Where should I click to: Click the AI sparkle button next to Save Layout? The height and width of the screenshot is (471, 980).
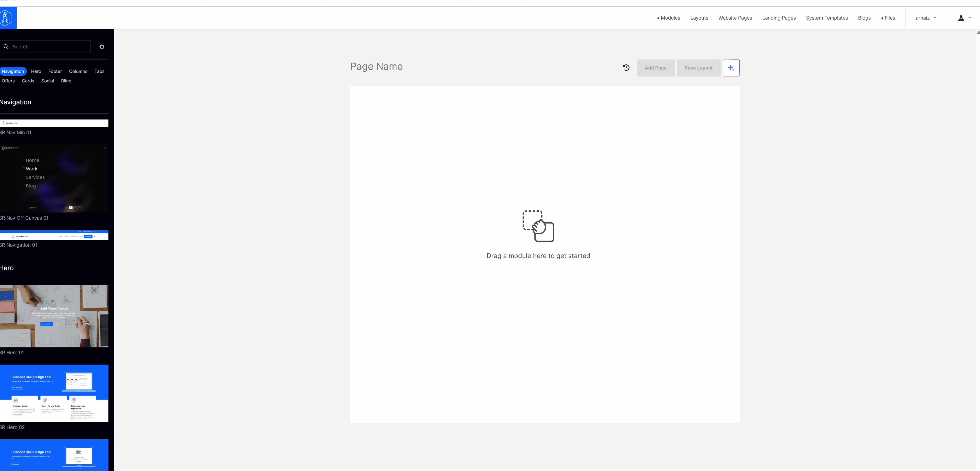click(731, 68)
